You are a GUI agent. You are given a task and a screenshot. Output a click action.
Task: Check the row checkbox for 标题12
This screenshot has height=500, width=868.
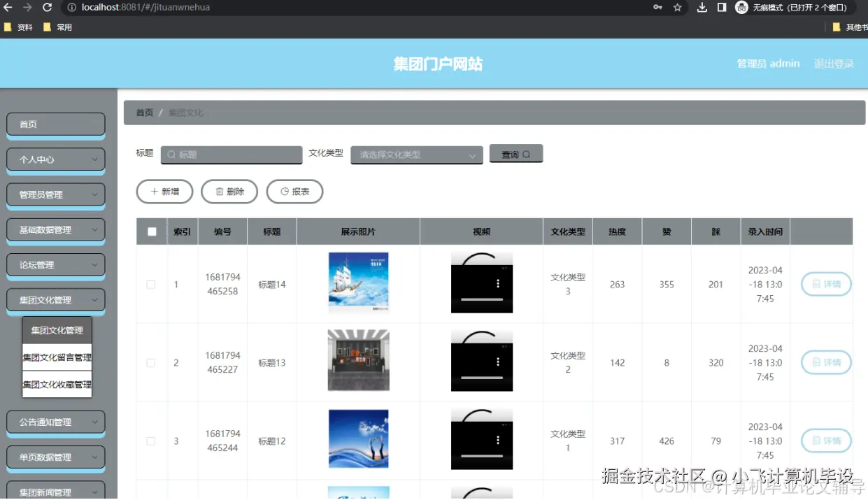point(151,441)
